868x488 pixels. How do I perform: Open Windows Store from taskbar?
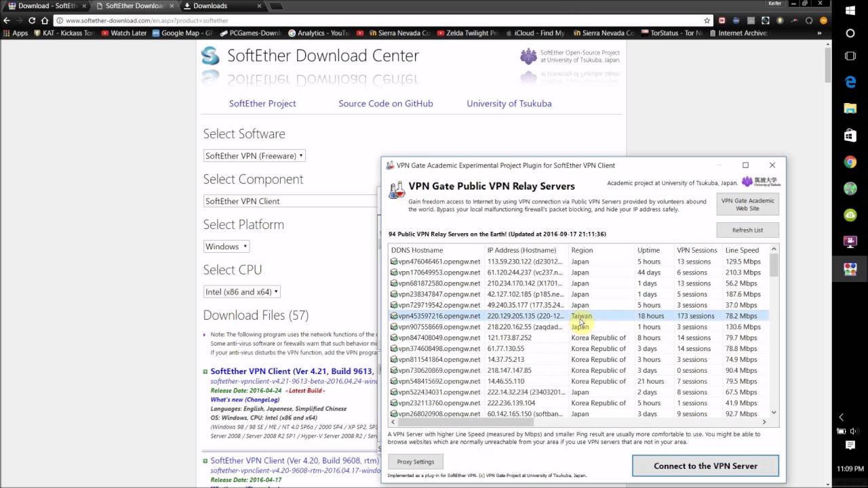point(850,136)
